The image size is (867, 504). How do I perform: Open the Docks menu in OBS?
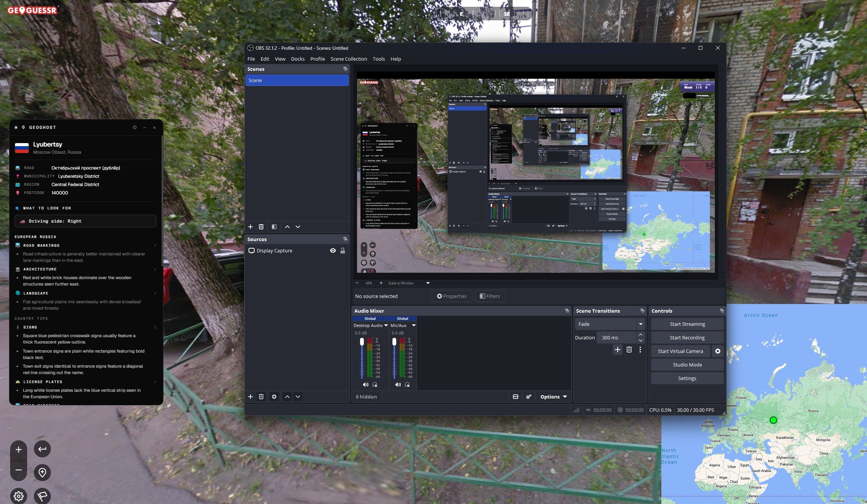298,59
